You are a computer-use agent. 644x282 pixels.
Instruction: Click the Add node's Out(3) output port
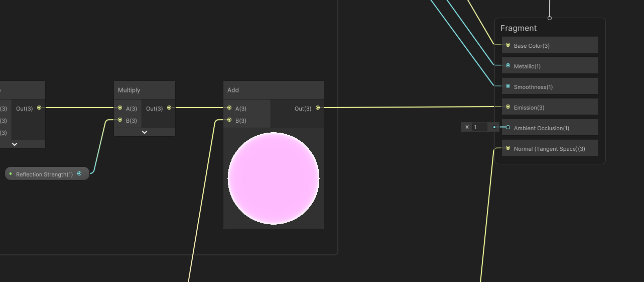[318, 108]
